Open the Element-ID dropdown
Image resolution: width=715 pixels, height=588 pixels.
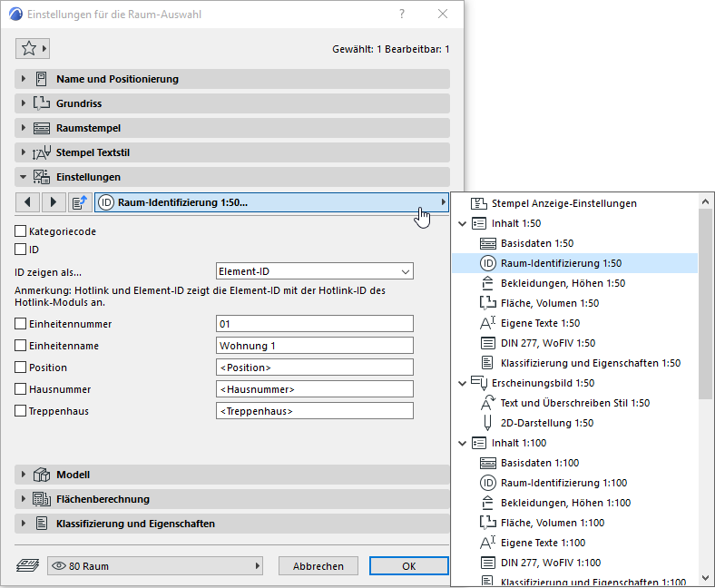(x=315, y=271)
